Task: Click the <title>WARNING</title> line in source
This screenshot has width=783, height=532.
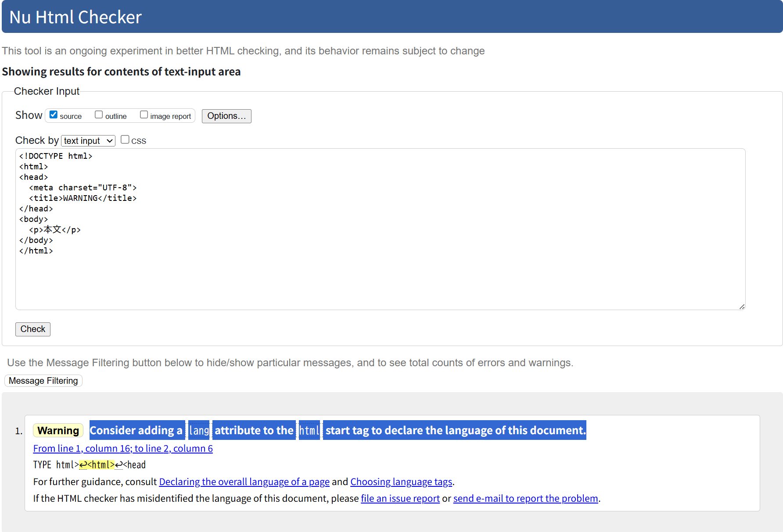Action: pyautogui.click(x=83, y=198)
